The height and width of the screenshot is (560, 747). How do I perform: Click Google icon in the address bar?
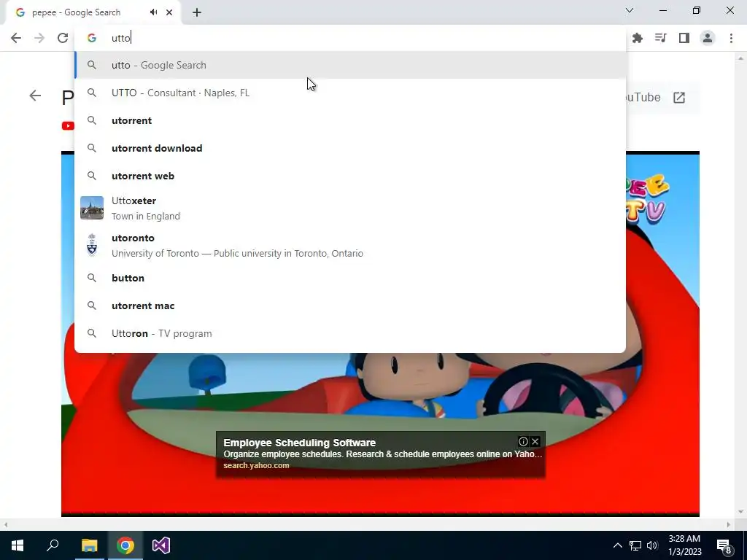[x=92, y=38]
